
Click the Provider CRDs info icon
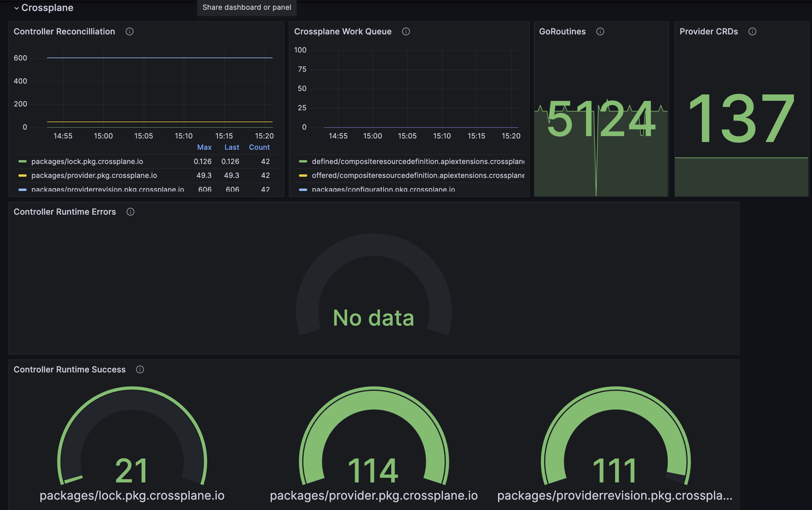[752, 31]
